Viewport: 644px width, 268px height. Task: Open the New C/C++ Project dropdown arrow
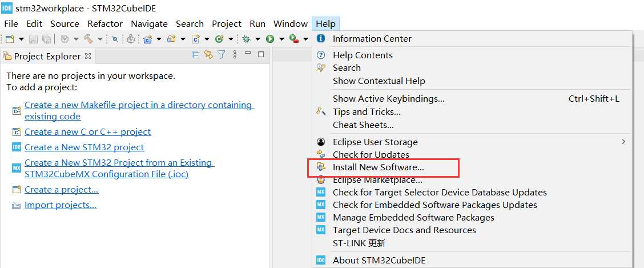click(x=159, y=39)
